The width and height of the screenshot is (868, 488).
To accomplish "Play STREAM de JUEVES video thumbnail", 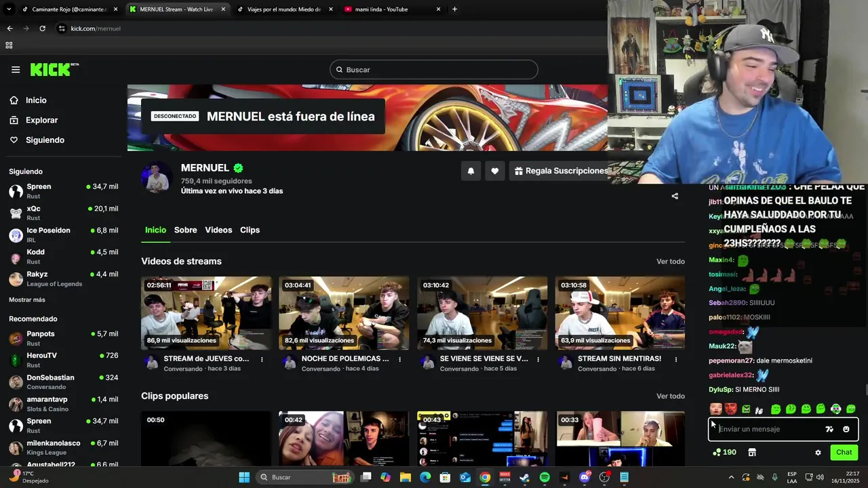I will [x=206, y=313].
